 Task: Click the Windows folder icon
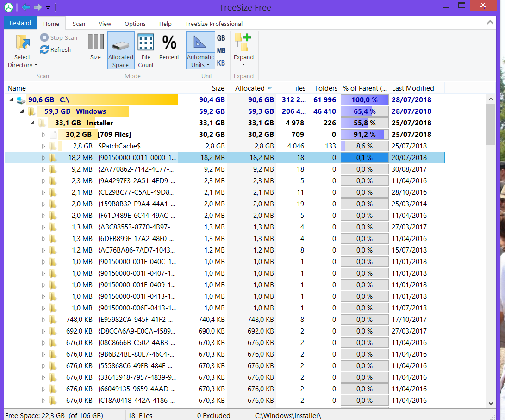[31, 111]
